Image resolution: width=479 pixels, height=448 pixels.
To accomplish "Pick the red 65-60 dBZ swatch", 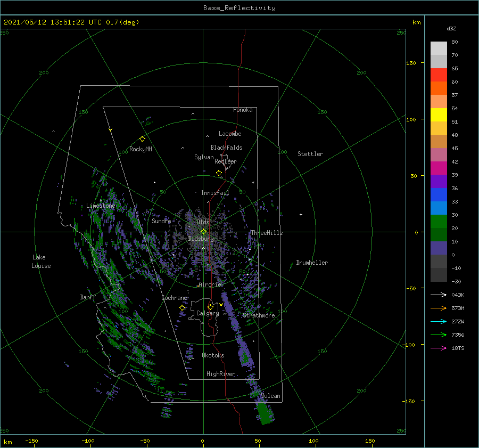I will pos(439,75).
